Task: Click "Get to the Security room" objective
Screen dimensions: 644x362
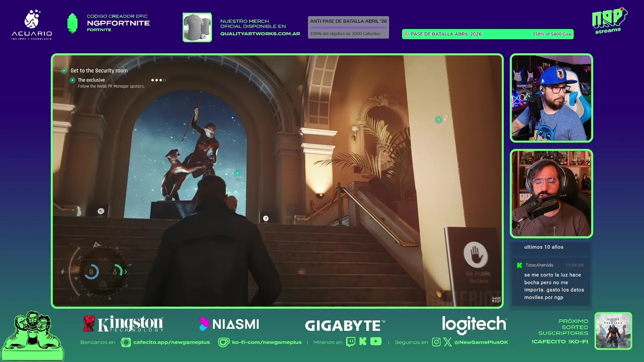Action: pos(99,71)
